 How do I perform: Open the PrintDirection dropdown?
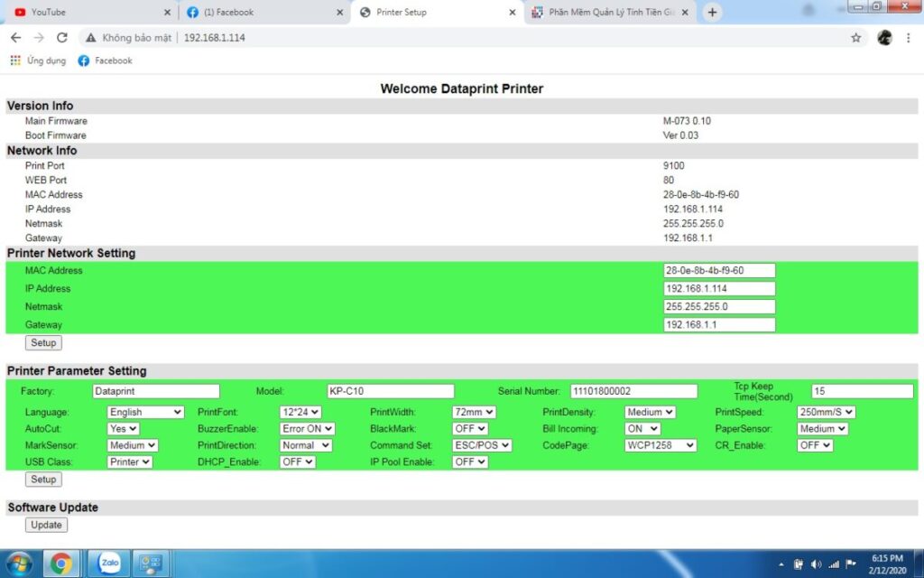pyautogui.click(x=306, y=445)
